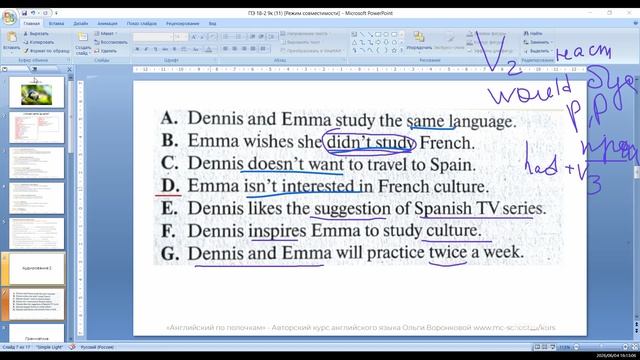Toggle strikethrough formatting
Viewport: 640px width, 360px height.
tap(164, 49)
